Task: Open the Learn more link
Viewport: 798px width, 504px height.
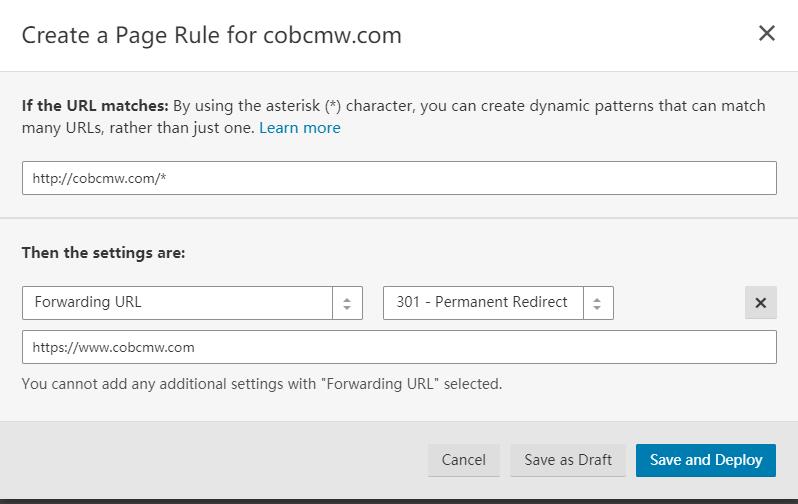Action: [x=299, y=128]
